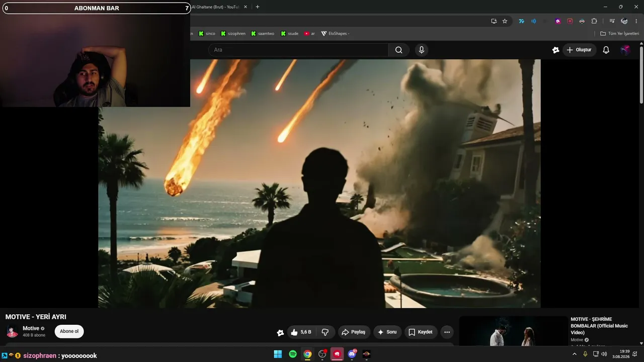Image resolution: width=644 pixels, height=362 pixels.
Task: Open the YouTube 'ar' bookmark
Action: [309, 34]
